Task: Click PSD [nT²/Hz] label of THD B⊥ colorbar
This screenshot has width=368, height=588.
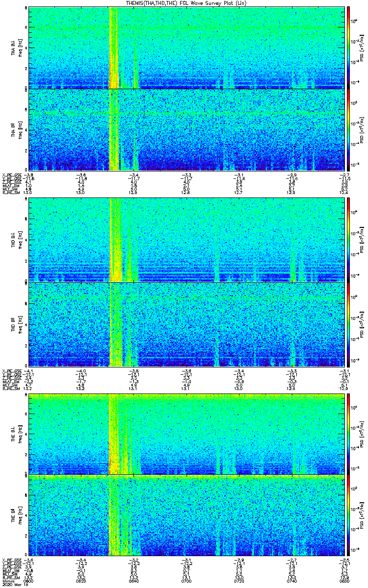Action: point(362,240)
